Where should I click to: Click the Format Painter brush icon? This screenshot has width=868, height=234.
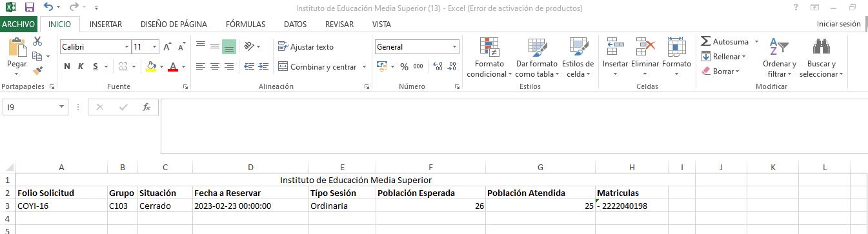[37, 70]
